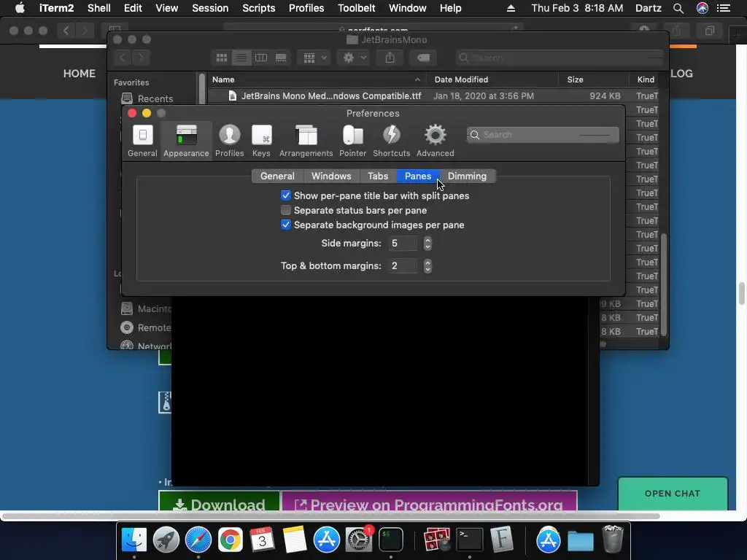The image size is (747, 560).
Task: Click the Side margins value field
Action: tap(403, 244)
